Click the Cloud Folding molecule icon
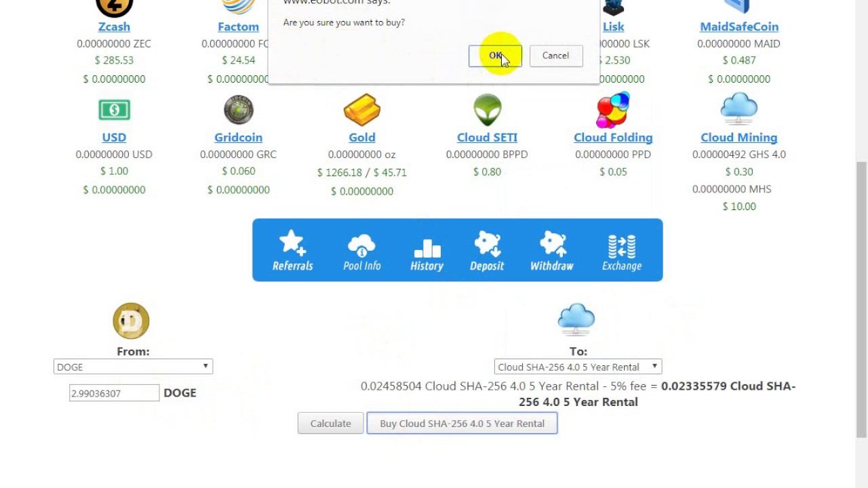The width and height of the screenshot is (868, 488). [613, 110]
